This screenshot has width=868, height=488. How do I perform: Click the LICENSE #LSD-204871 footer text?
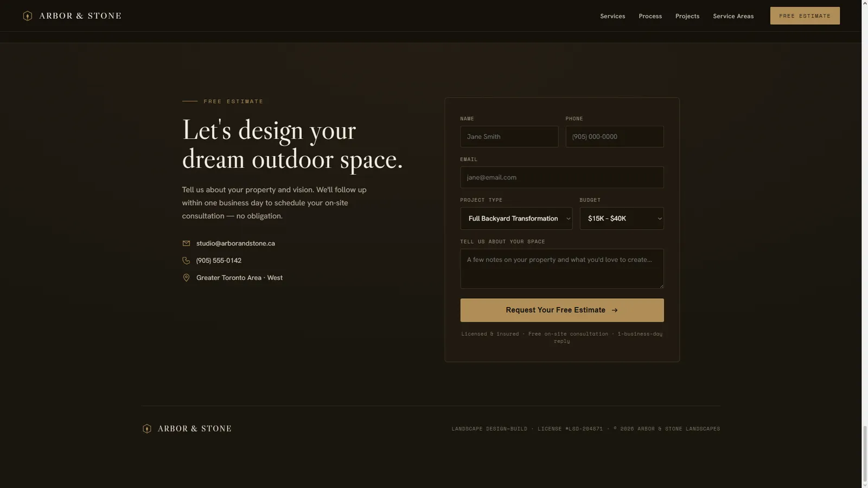coord(570,429)
